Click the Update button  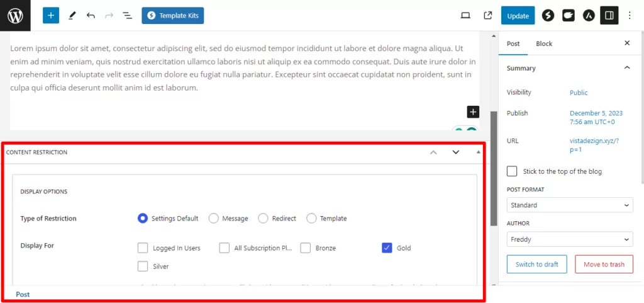click(518, 16)
